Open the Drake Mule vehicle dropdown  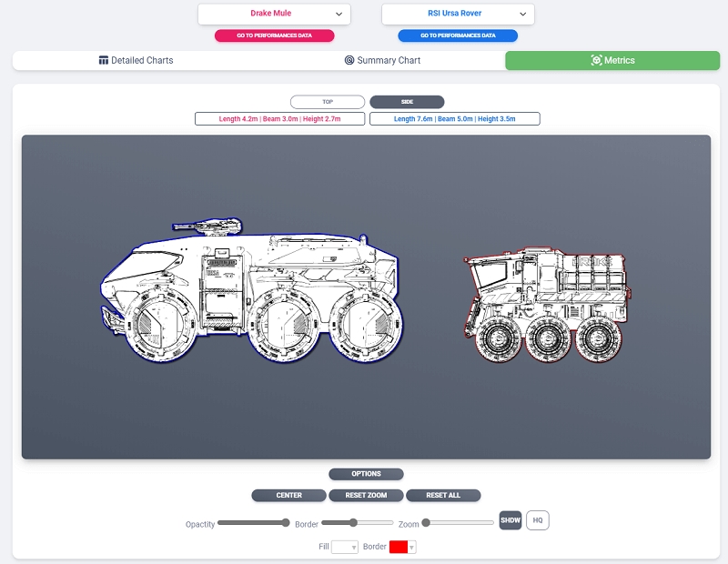(x=274, y=14)
